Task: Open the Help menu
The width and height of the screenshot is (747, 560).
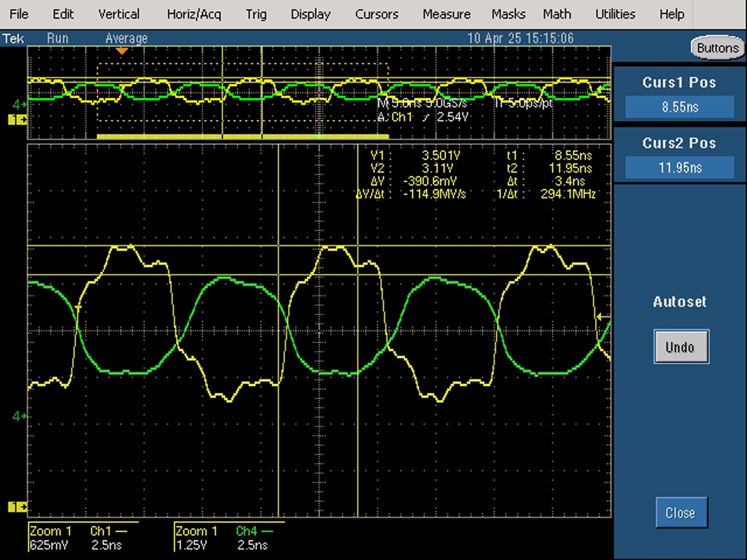Action: (672, 14)
